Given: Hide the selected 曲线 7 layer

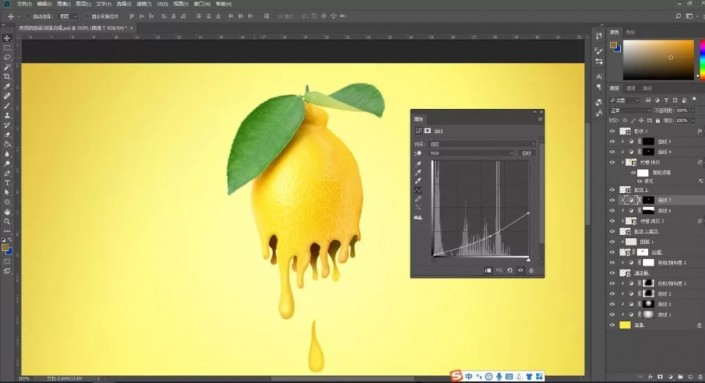Looking at the screenshot, I should click(x=612, y=200).
